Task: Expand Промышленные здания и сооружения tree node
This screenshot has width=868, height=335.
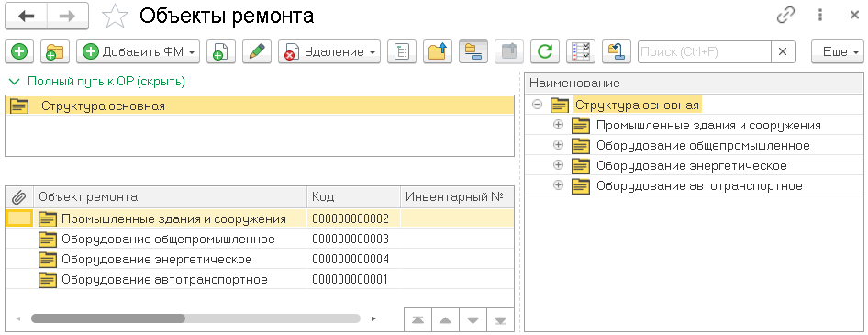Action: coord(558,125)
